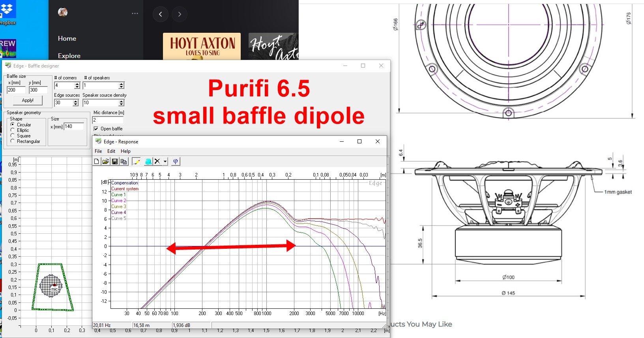
Task: Click the Speaker source density spinner arrows
Action: pos(121,103)
